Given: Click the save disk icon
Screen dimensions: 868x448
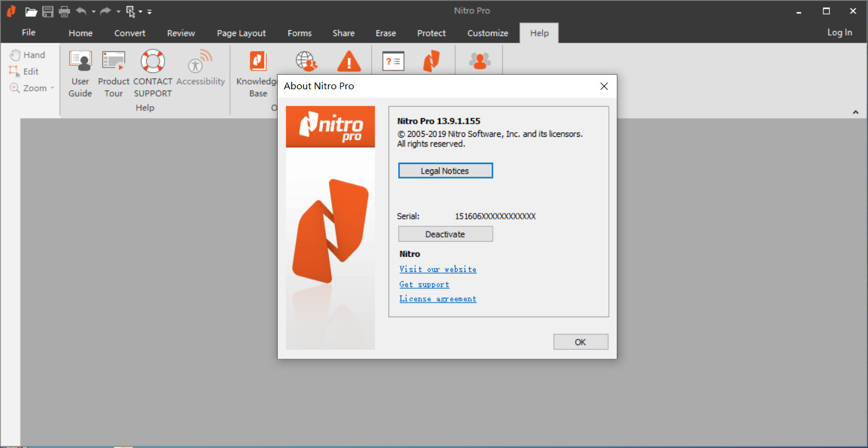Looking at the screenshot, I should (48, 11).
